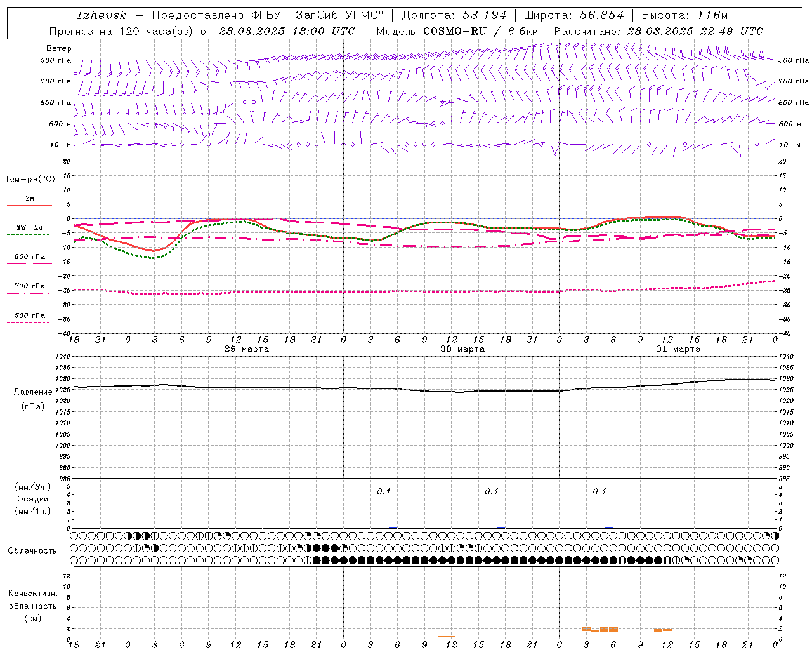Select the Высота: 116м elevation text
Image resolution: width=812 pixels, height=650 pixels.
tap(684, 15)
